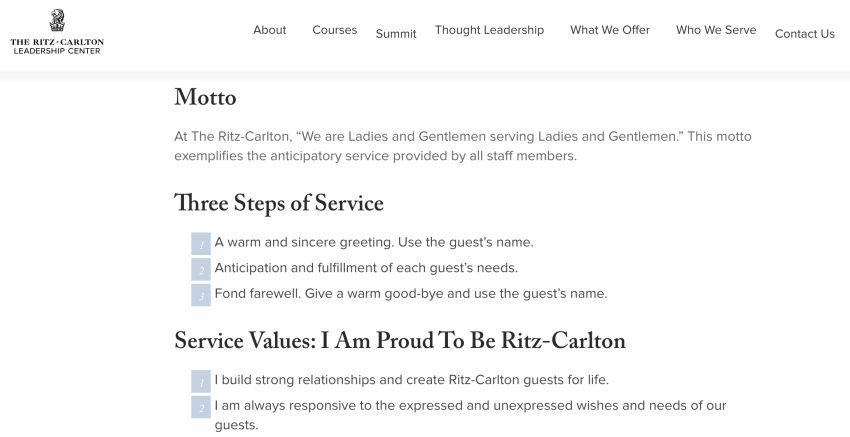Click number badge 1 beside warm greeting step
850x437 pixels.
(201, 244)
